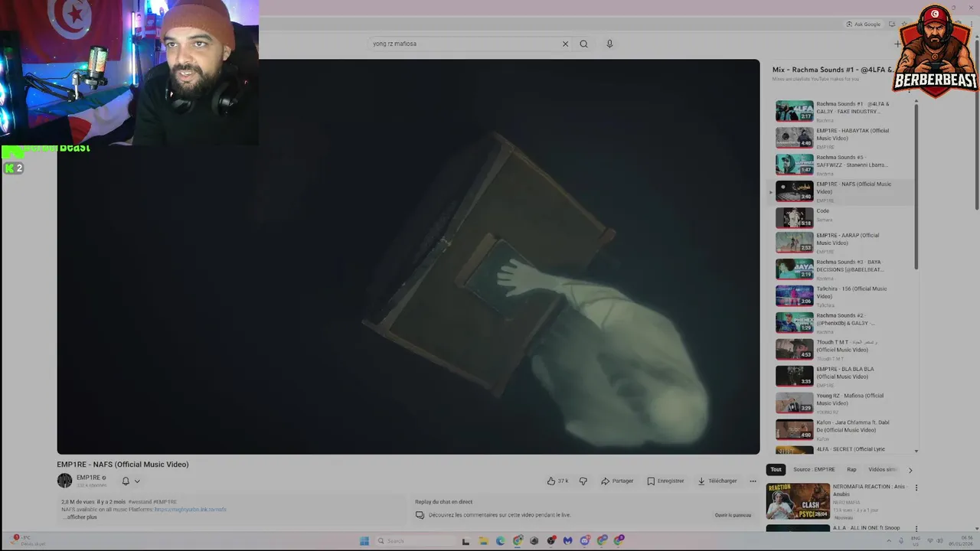980x551 pixels.
Task: Click the YouTube create plus icon
Action: tap(897, 44)
